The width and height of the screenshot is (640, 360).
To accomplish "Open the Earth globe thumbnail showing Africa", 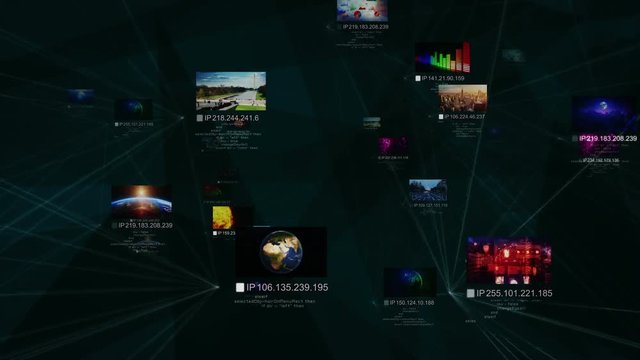I will (281, 252).
